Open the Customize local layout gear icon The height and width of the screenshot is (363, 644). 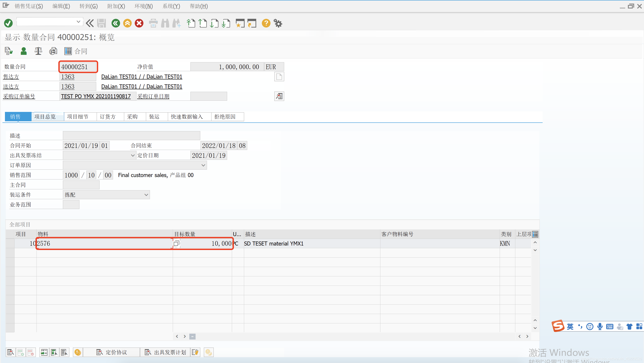(278, 23)
